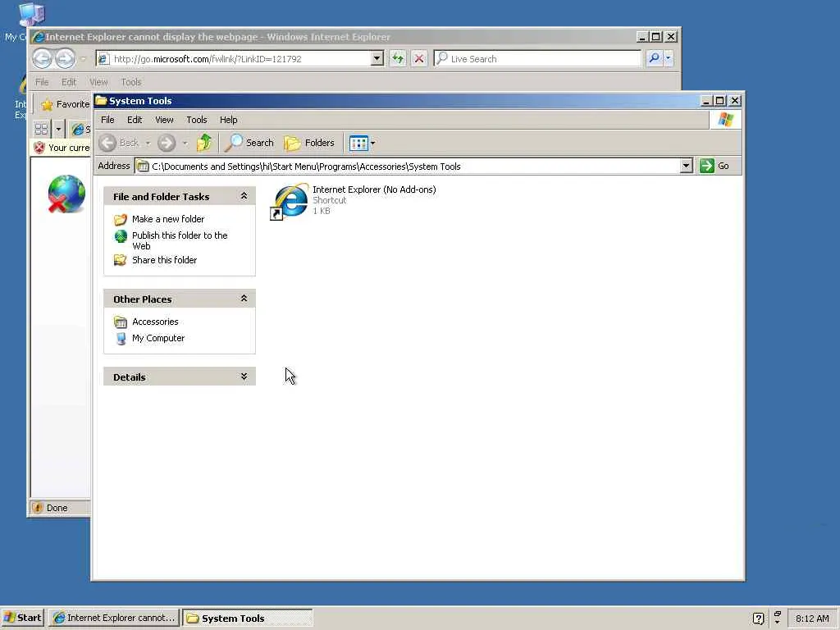This screenshot has width=840, height=630.
Task: Click the Quick Tabs icon in Internet Explorer
Action: tap(41, 129)
